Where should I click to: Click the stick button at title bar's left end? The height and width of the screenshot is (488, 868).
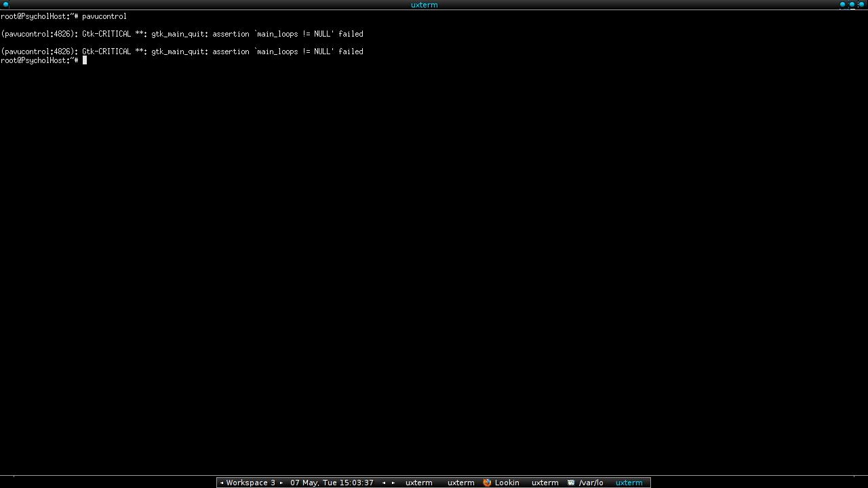point(6,5)
